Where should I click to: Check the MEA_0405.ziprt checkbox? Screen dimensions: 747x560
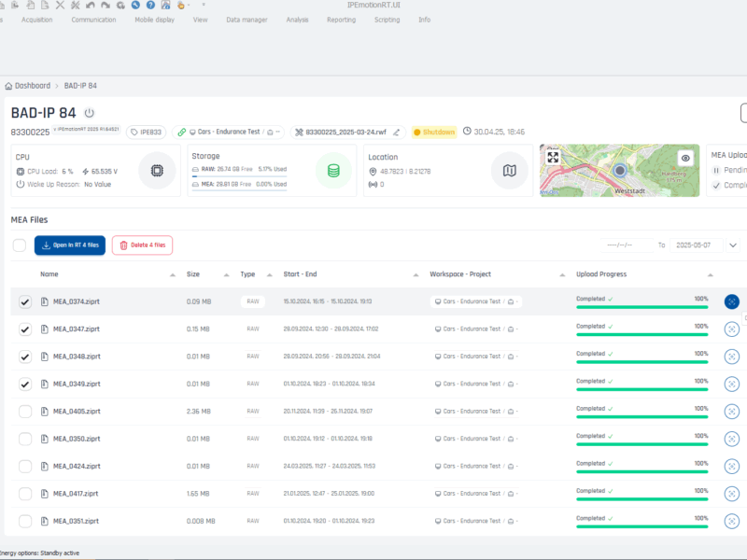25,411
